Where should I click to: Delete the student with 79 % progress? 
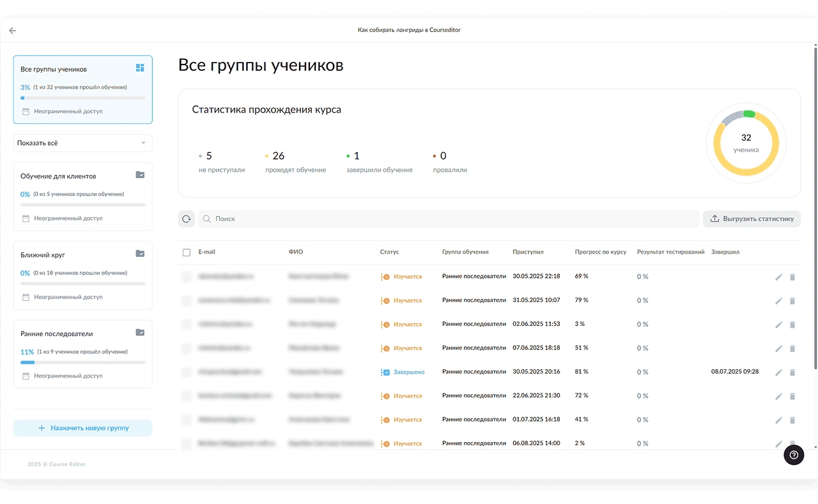[x=792, y=301]
